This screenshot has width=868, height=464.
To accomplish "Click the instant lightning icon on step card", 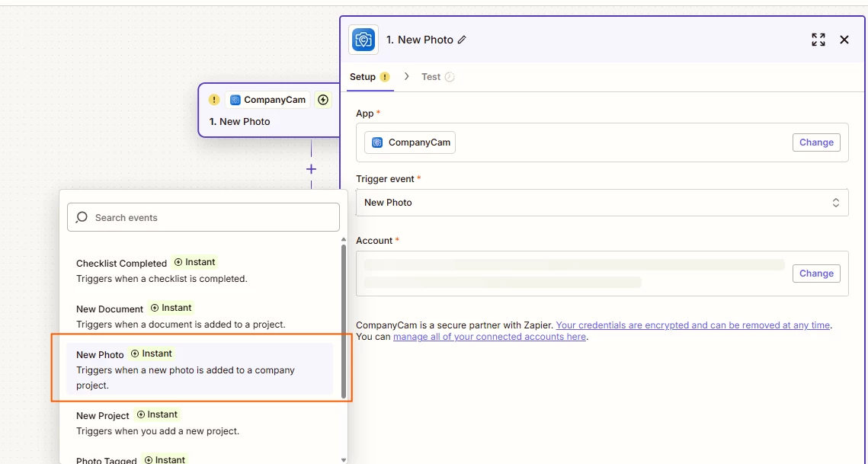I will click(322, 100).
